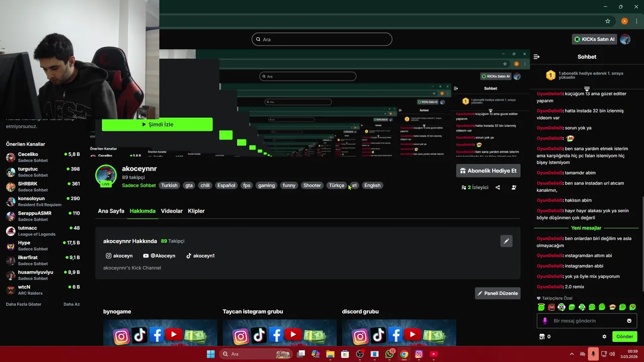Screen dimensions: 644x362
Task: Open the Windows Start menu
Action: point(211,354)
